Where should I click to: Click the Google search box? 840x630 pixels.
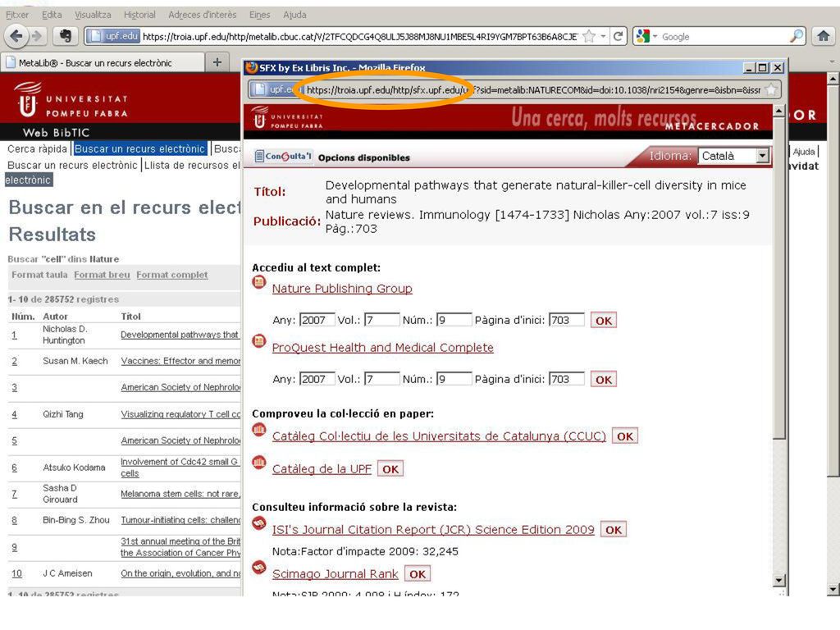point(724,36)
